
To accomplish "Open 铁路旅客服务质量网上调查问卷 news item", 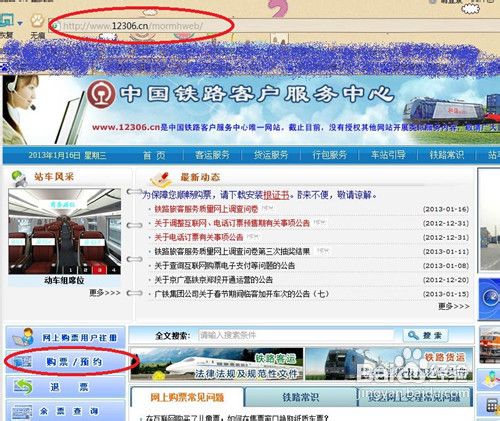I will point(206,209).
